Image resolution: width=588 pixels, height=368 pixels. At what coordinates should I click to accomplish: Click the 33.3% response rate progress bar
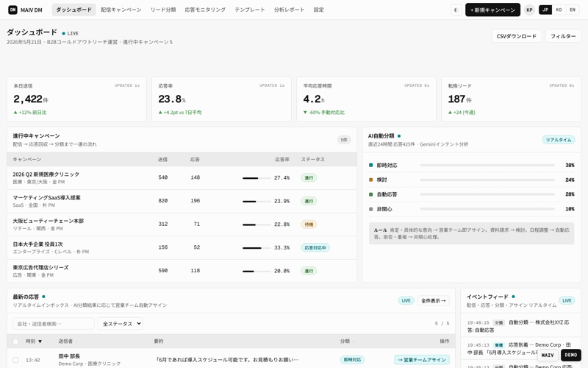click(x=257, y=248)
